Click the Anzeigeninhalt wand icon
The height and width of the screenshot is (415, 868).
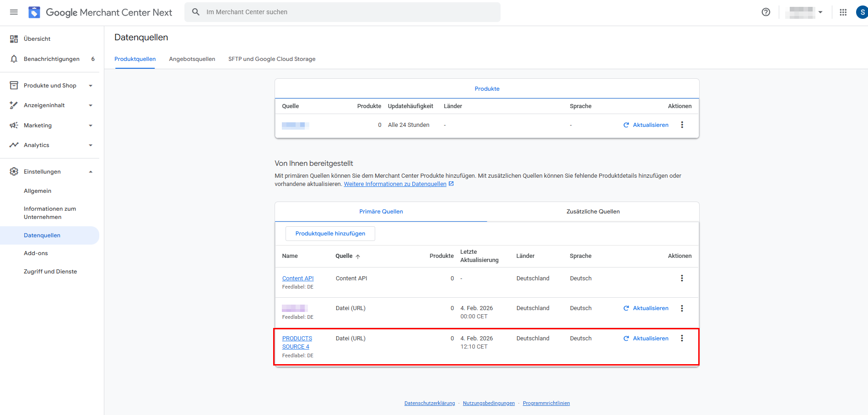point(14,105)
